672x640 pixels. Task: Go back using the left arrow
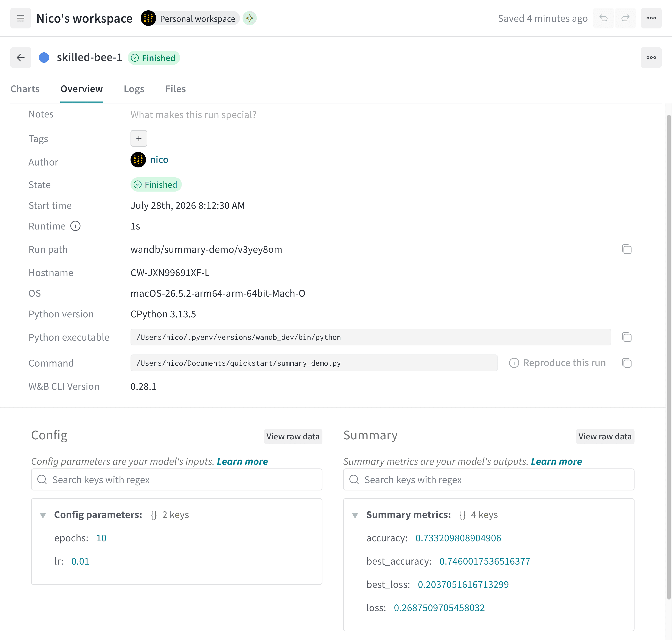click(20, 57)
